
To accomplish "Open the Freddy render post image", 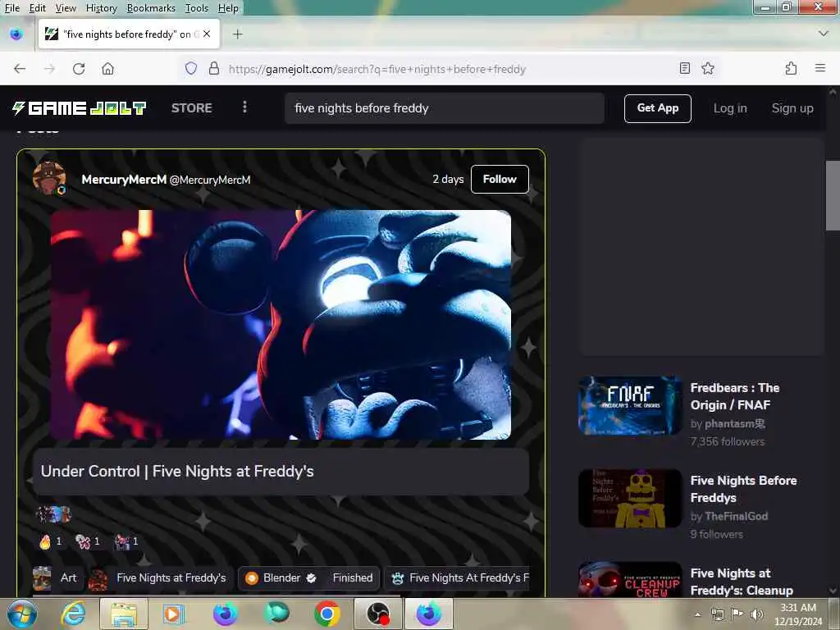I will coord(281,325).
